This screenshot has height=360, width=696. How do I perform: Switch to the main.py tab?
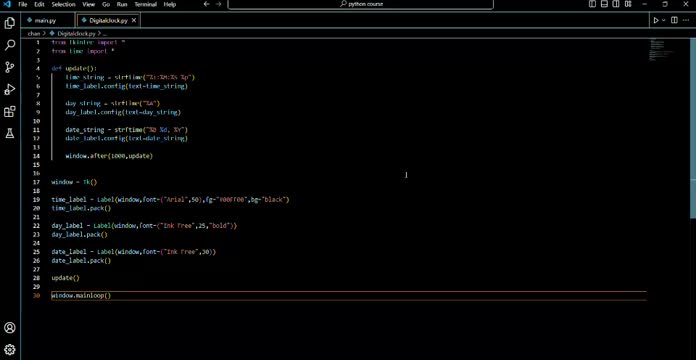pos(45,20)
